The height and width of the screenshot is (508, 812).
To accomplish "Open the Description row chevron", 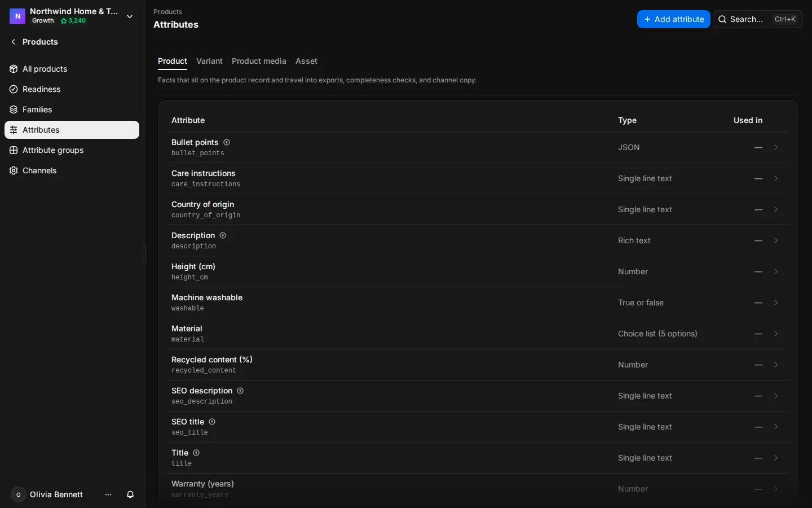I will [x=776, y=240].
